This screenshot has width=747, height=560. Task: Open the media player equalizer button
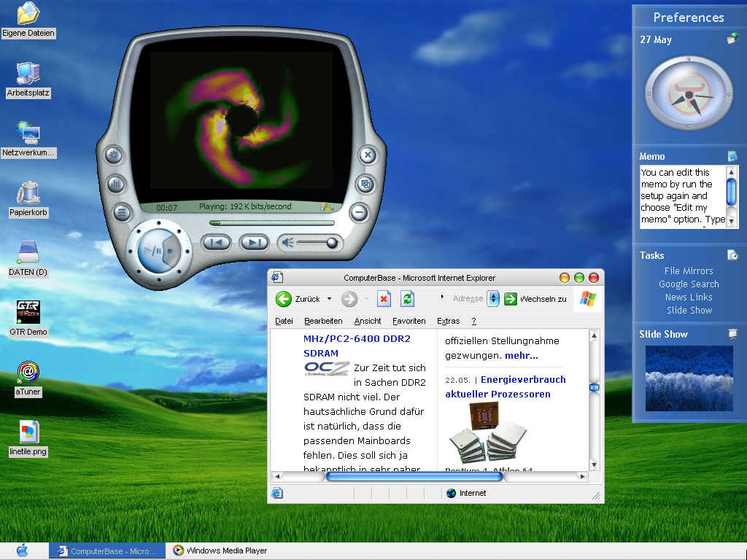tap(116, 184)
